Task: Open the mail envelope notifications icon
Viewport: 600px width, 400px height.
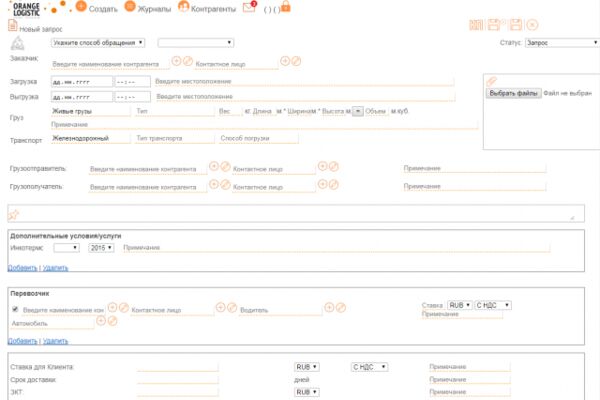Action: 249,7
